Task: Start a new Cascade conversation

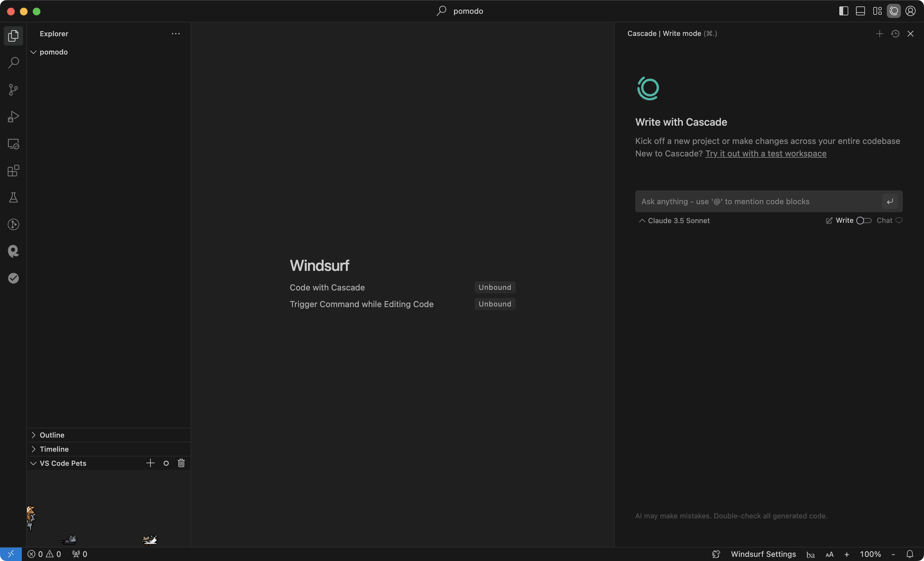Action: 879,34
